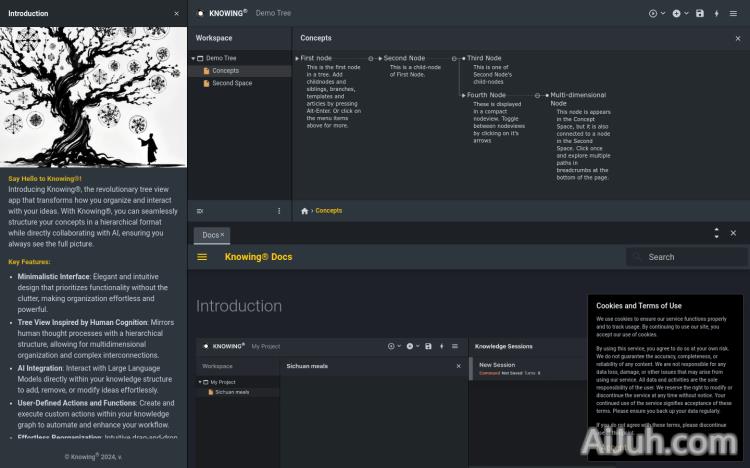Screen dimensions: 750x468
Task: Click the Concepts breadcrumb link
Action: (329, 211)
